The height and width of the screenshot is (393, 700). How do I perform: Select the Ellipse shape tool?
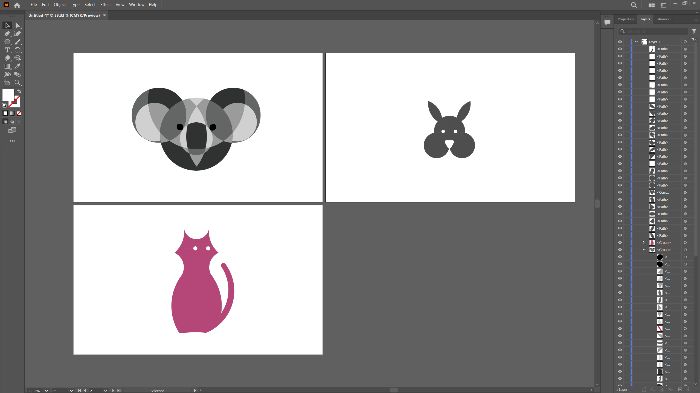click(7, 42)
